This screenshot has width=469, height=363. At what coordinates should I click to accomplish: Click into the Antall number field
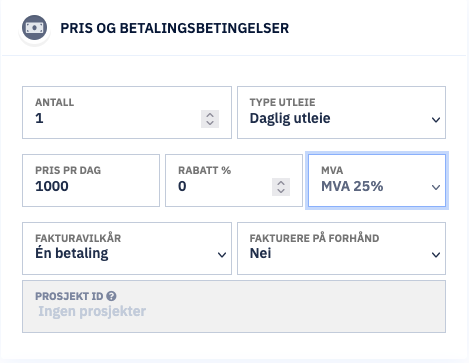pos(127,113)
